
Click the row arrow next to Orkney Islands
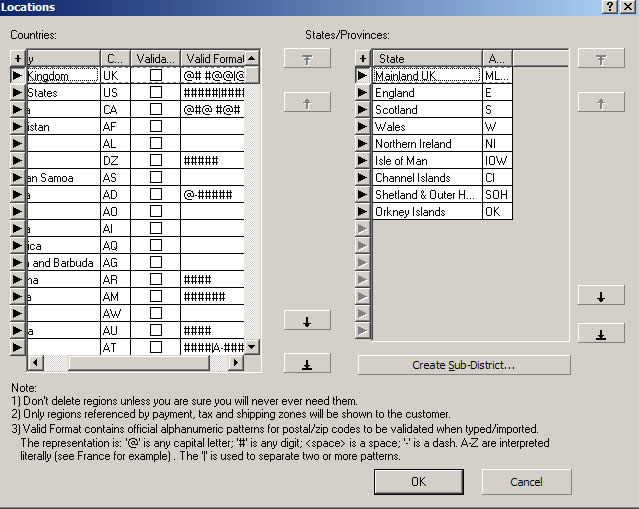tap(363, 212)
